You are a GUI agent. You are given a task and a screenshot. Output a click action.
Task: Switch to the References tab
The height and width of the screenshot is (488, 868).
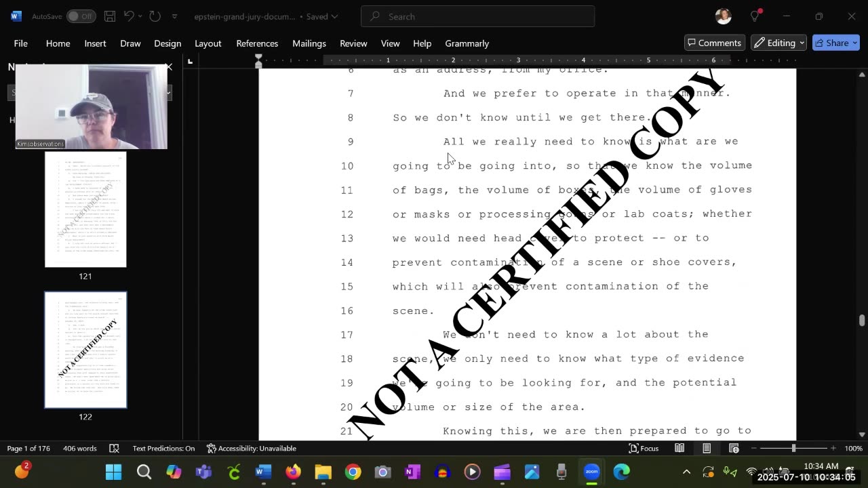point(257,43)
